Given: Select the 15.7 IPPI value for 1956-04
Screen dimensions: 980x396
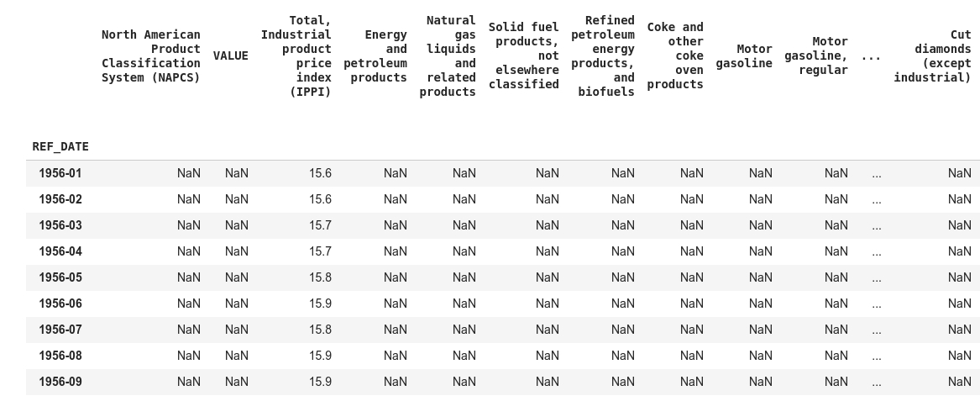Looking at the screenshot, I should 320,251.
